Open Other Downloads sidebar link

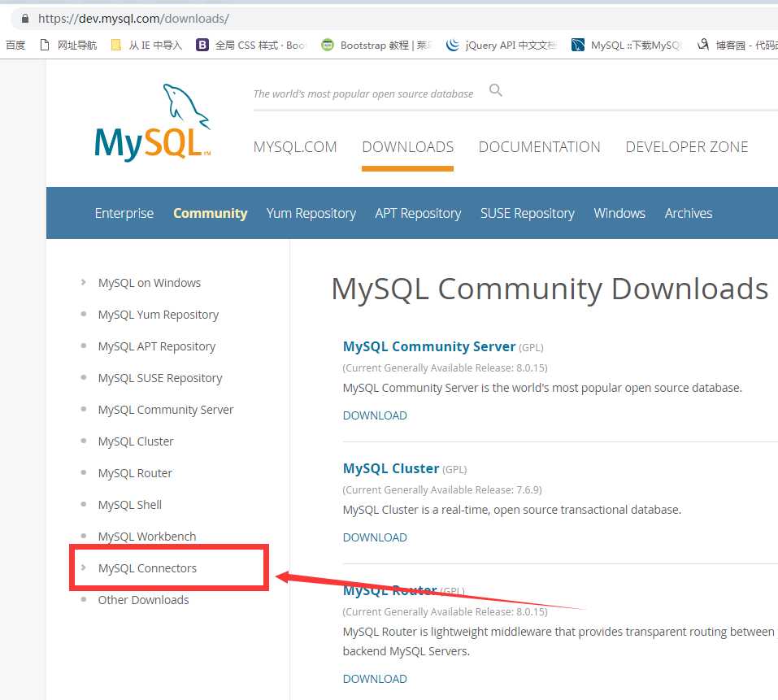pyautogui.click(x=143, y=600)
